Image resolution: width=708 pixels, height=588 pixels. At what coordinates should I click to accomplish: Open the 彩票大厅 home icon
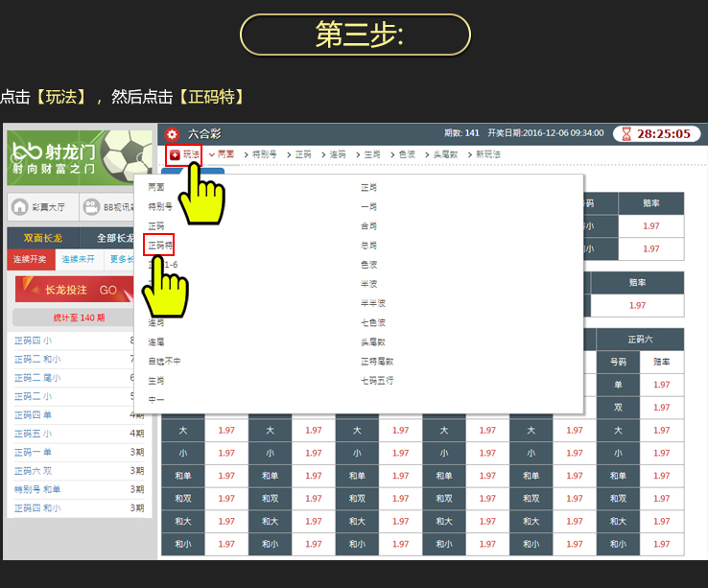[x=19, y=206]
